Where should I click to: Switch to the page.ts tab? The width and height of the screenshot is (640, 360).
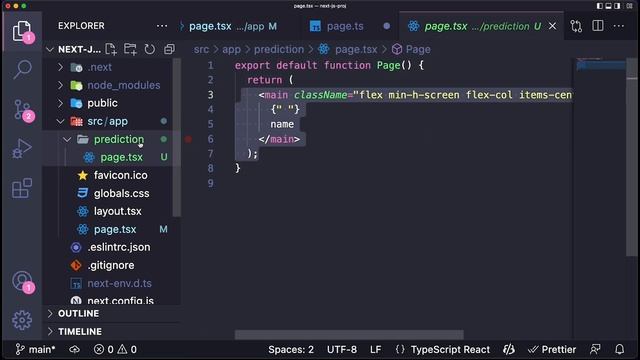(345, 27)
